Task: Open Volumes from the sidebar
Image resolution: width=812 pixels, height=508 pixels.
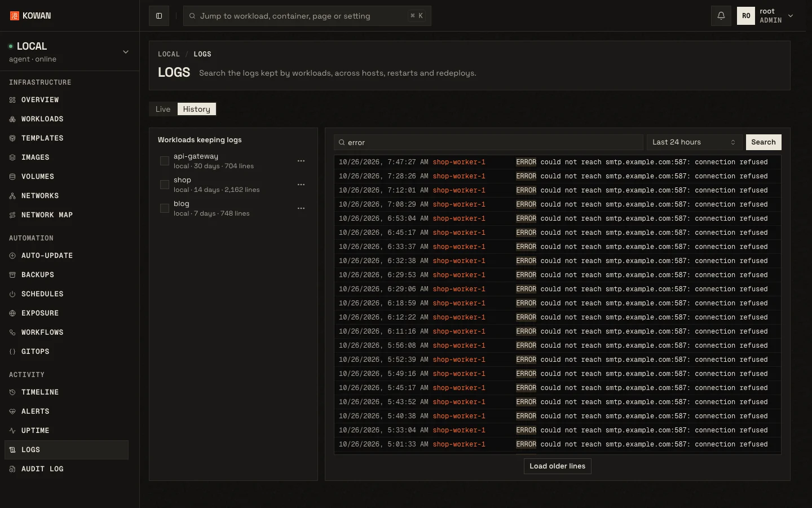Action: pos(67,177)
